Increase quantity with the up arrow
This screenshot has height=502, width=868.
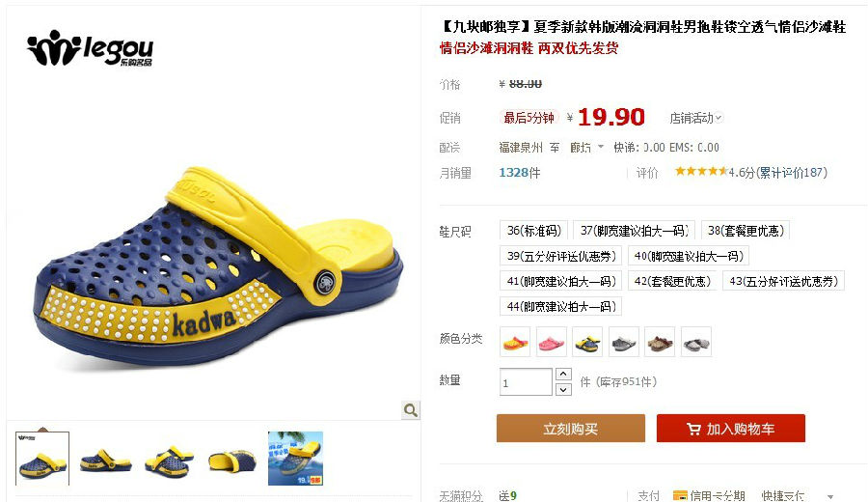coord(563,374)
